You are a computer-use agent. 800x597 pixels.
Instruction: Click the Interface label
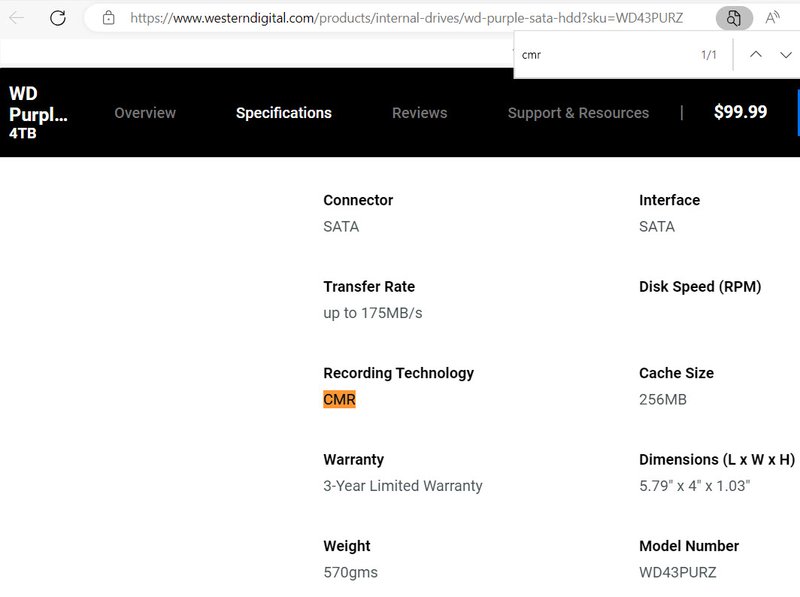click(x=669, y=200)
